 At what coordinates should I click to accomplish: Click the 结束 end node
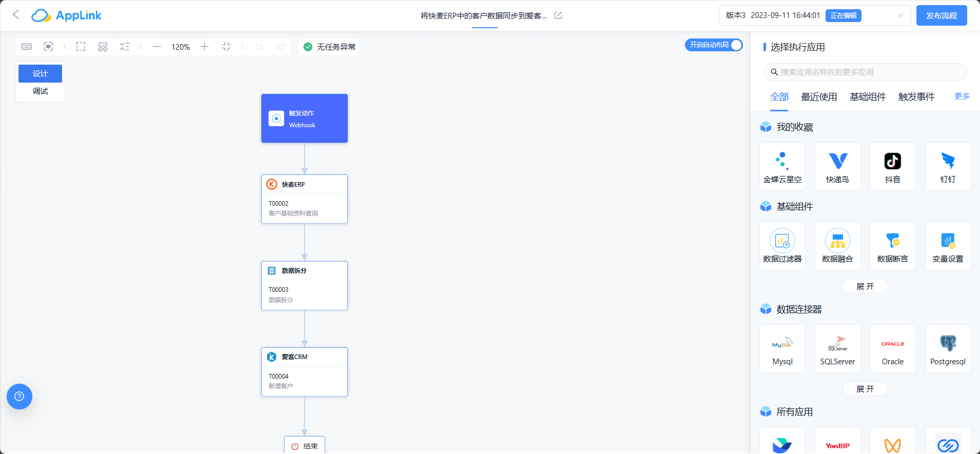305,445
